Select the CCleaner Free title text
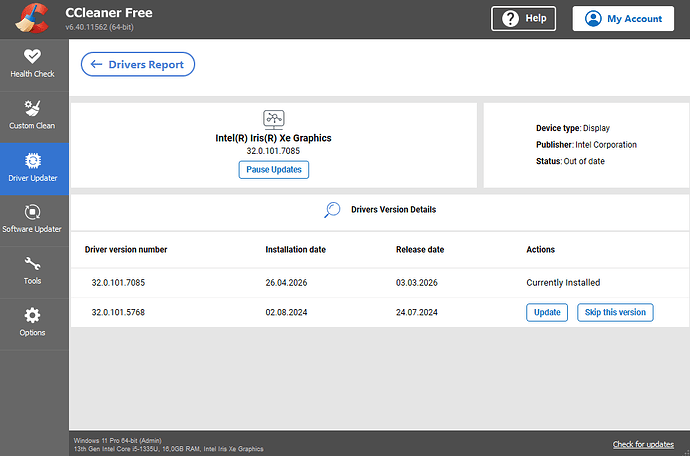This screenshot has width=690, height=456. tap(109, 13)
